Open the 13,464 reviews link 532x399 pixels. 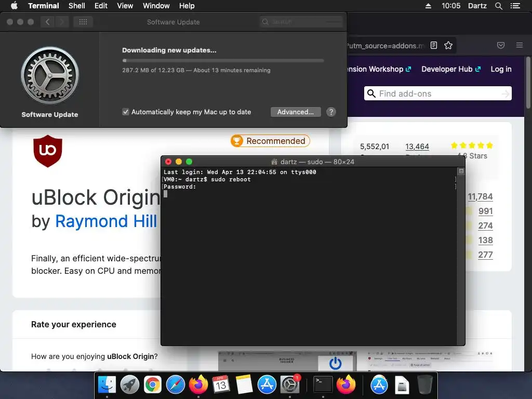click(417, 147)
